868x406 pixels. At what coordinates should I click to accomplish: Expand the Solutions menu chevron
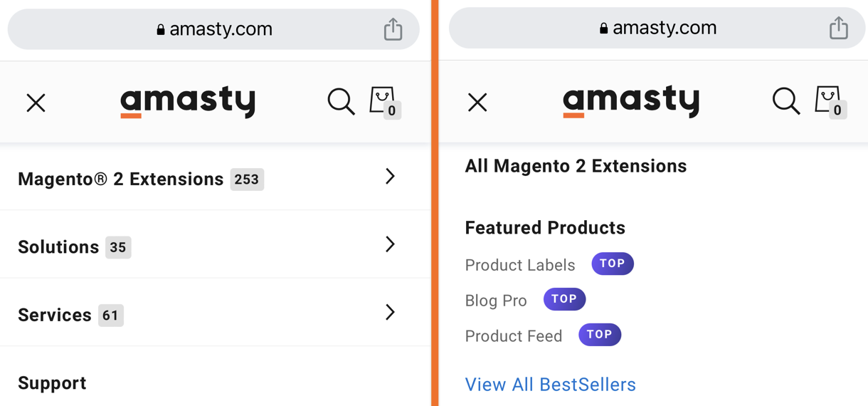tap(390, 244)
